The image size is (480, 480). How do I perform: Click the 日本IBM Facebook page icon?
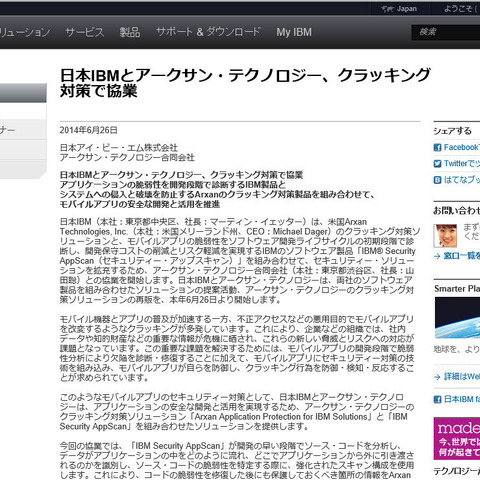tap(437, 399)
